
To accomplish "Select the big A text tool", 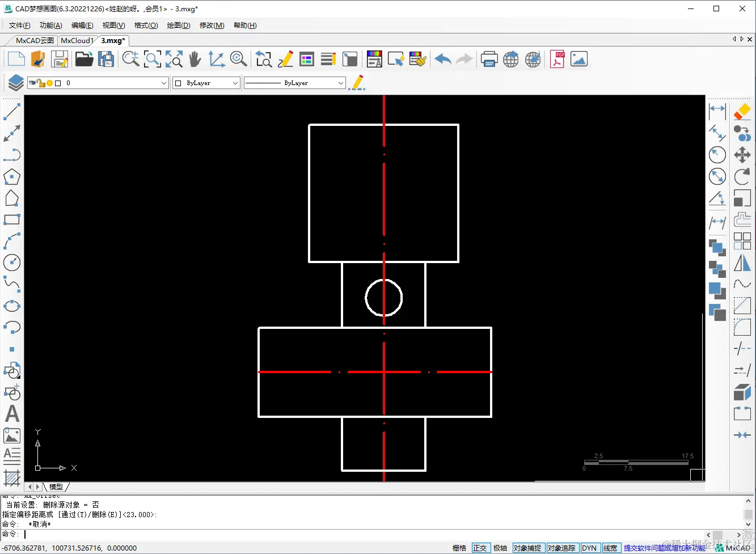I will point(12,414).
